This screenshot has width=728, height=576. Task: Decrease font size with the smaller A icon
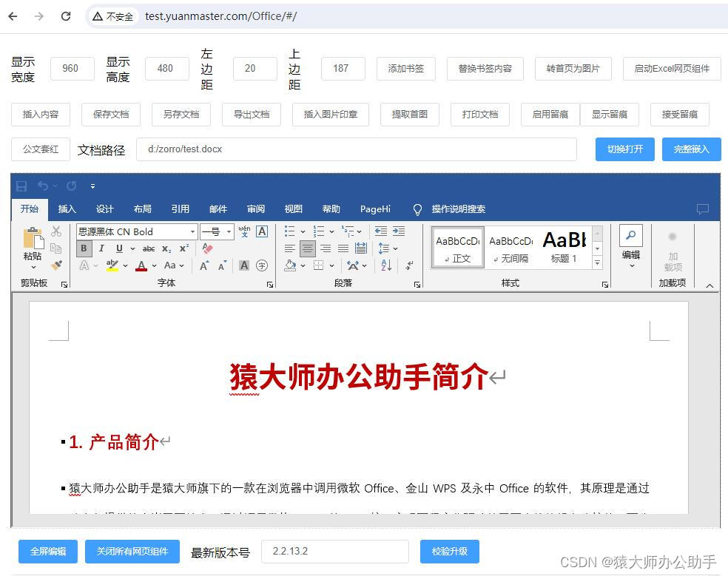[223, 265]
